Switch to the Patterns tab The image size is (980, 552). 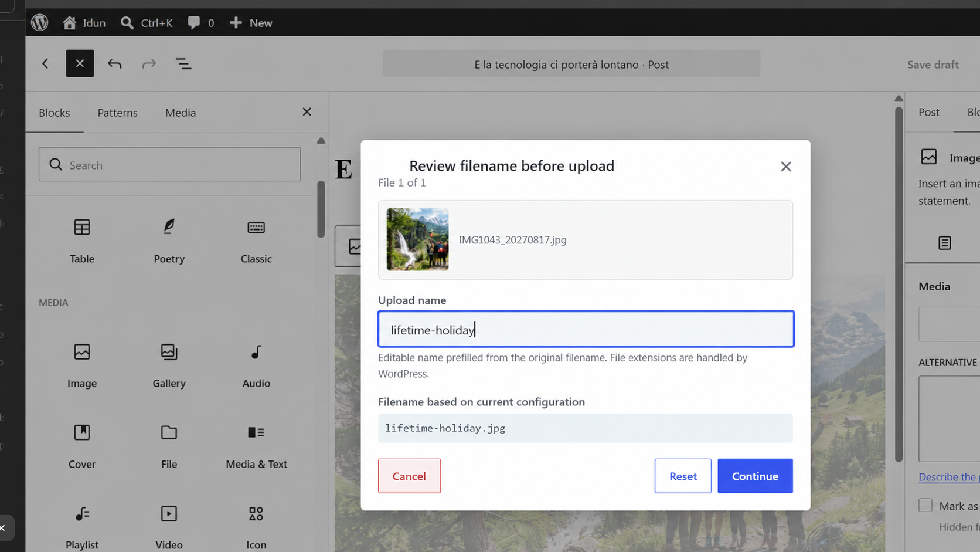(x=117, y=113)
